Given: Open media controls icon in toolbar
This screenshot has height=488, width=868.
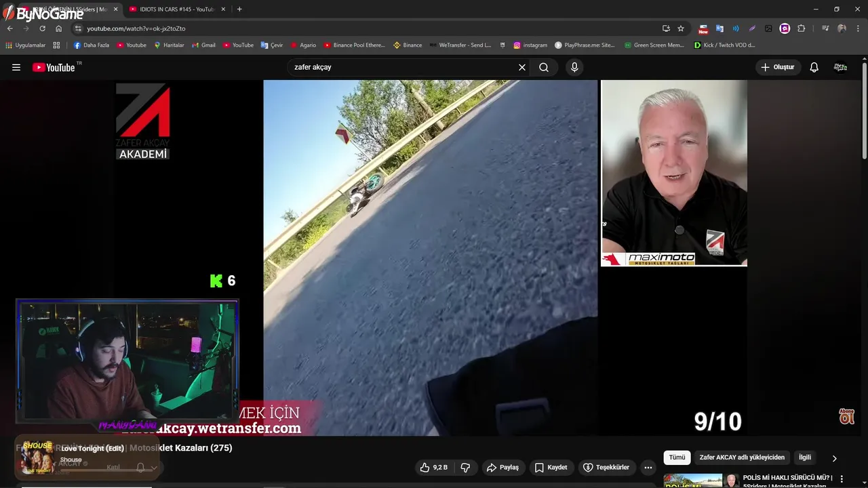Looking at the screenshot, I should pyautogui.click(x=825, y=28).
